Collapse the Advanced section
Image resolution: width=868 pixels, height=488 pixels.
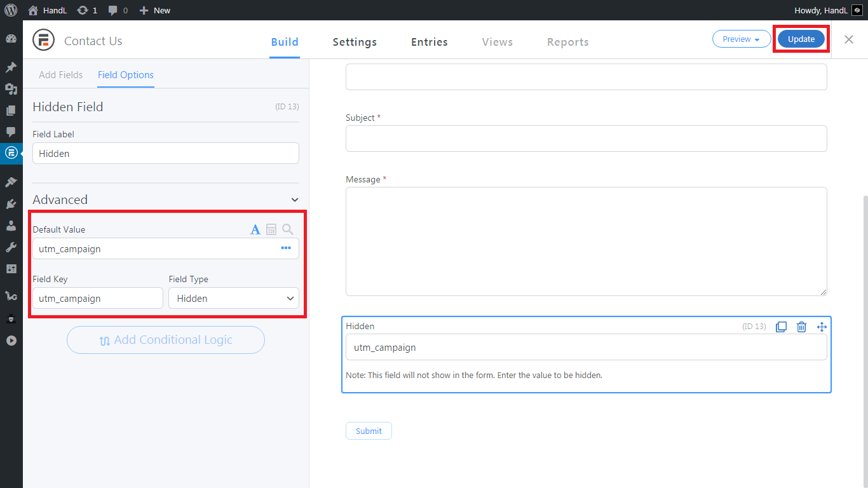coord(295,200)
